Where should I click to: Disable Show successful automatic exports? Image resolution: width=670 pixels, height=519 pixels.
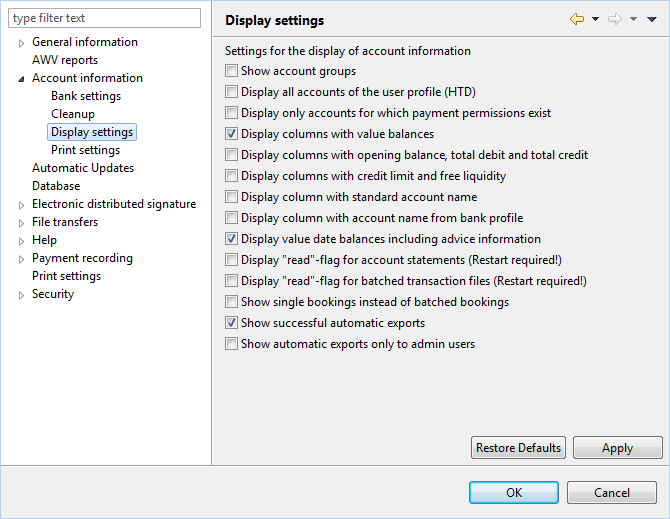click(x=231, y=323)
